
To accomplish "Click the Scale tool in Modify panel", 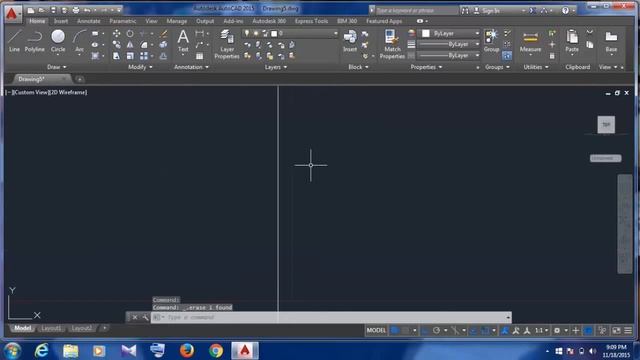I will 130,56.
